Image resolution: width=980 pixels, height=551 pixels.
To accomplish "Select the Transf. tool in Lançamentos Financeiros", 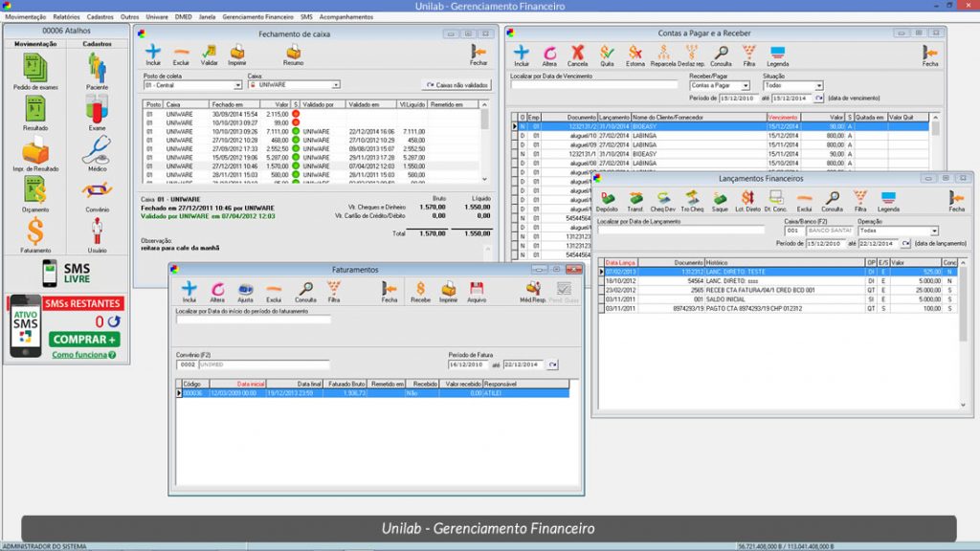I will click(x=635, y=198).
